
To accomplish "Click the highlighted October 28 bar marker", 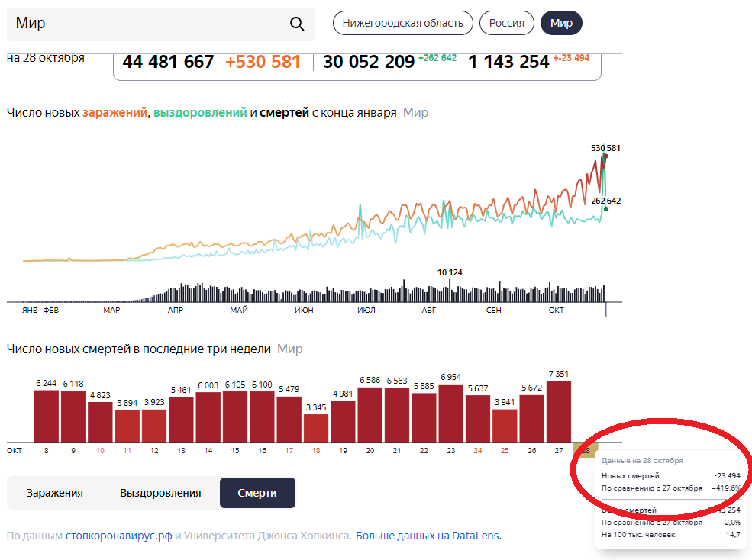I will click(x=586, y=449).
